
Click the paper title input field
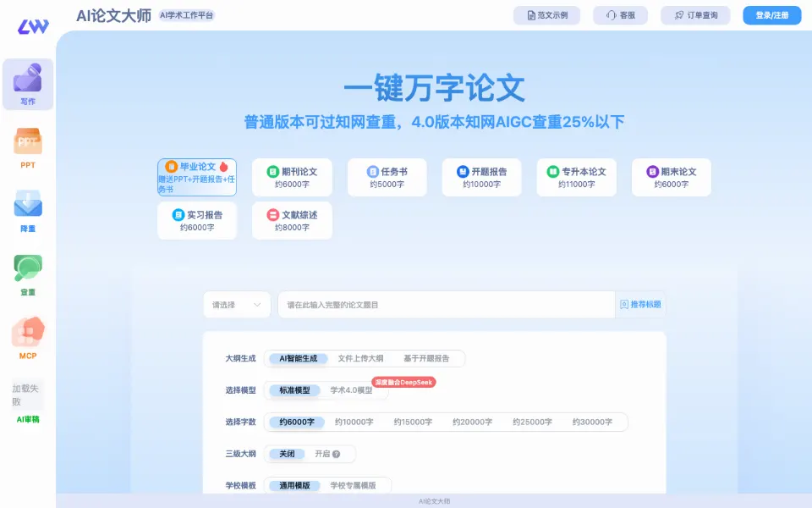point(447,305)
